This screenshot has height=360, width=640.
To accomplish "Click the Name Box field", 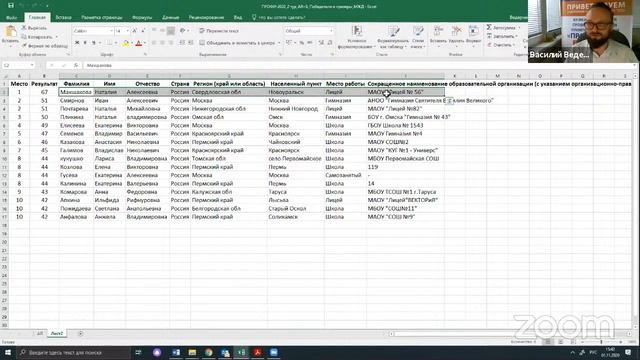I will click(18, 65).
